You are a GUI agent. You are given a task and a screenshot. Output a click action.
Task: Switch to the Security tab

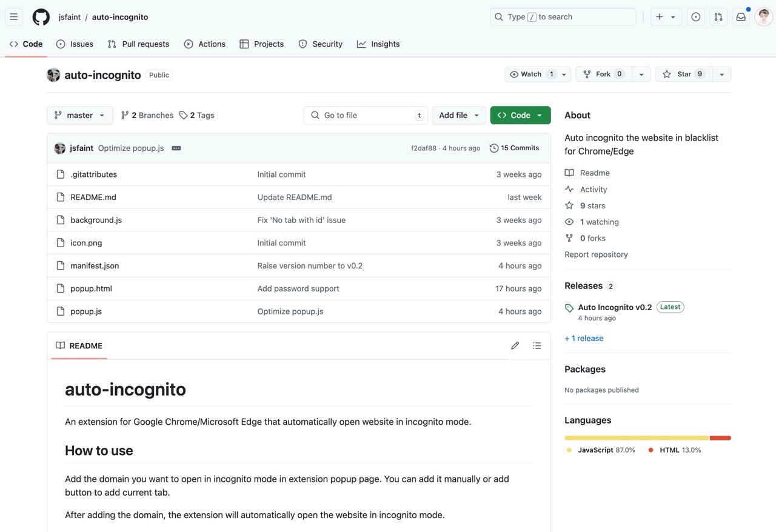[321, 44]
